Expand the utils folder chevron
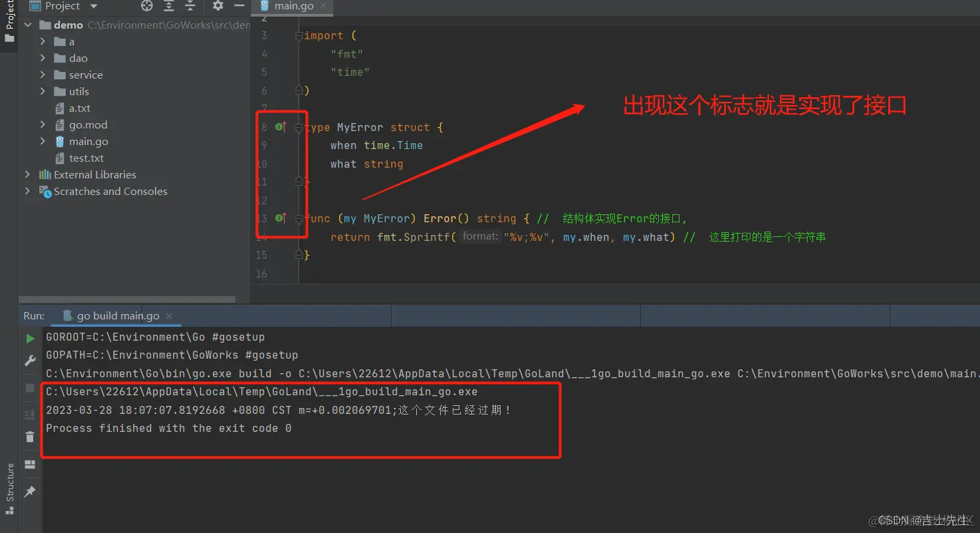 (x=43, y=91)
